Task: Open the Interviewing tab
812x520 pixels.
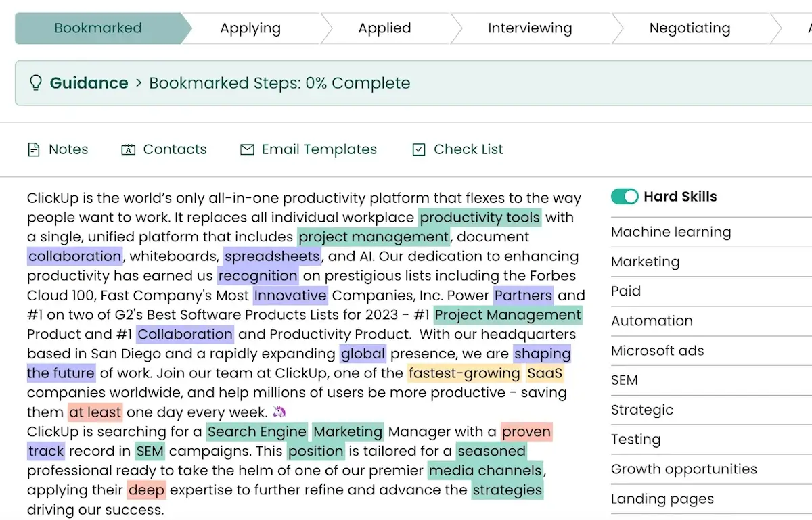Action: 530,28
